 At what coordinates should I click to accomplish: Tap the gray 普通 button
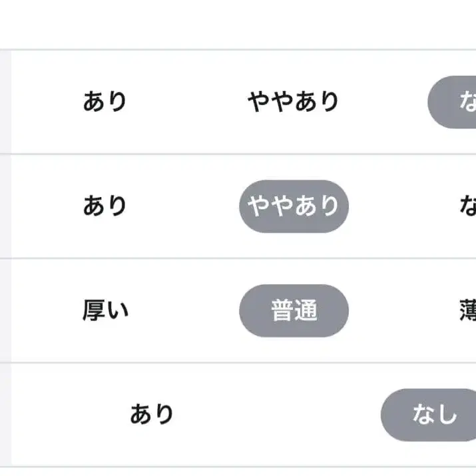[294, 311]
